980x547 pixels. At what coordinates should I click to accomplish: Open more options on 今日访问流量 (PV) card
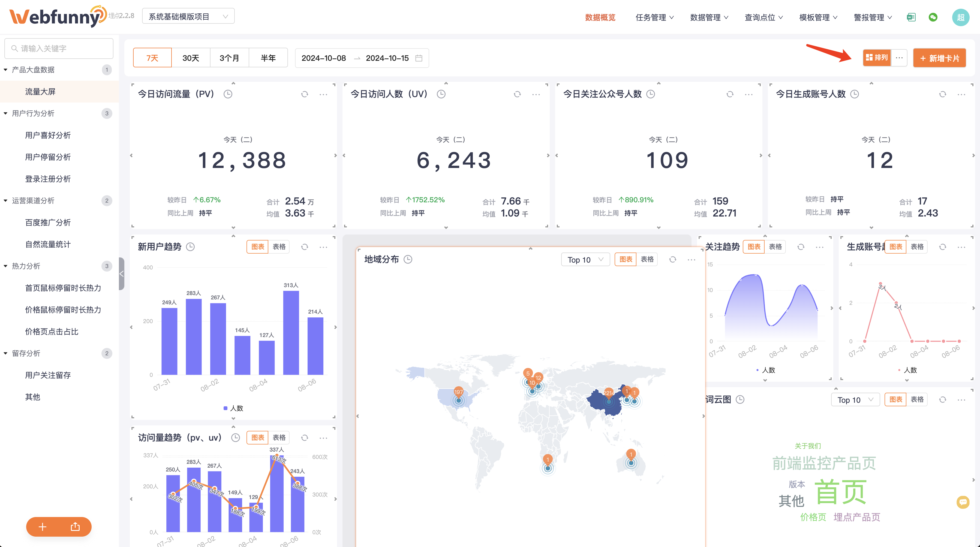coord(323,94)
